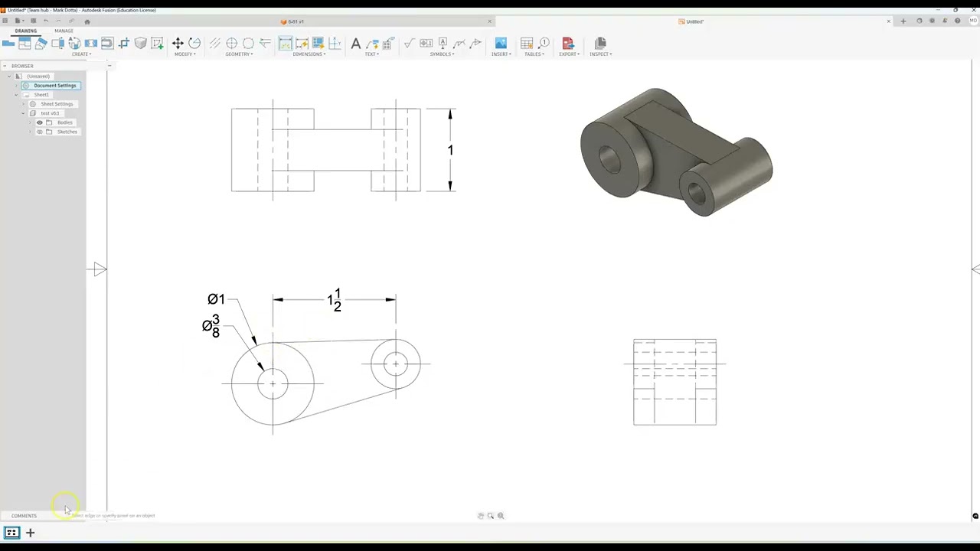Show the Sketches folder with eye icon

click(40, 132)
